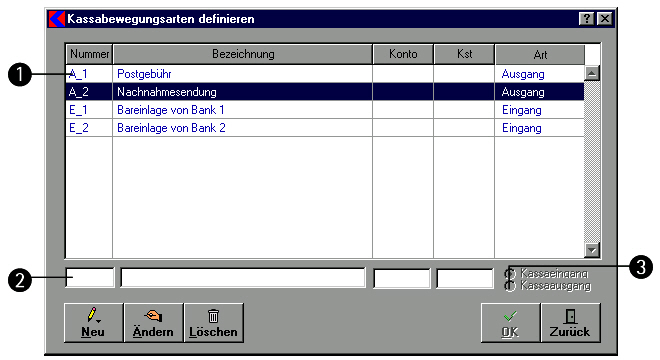This screenshot has height=360, width=660.
Task: Click the Löschen trash can button
Action: [x=214, y=323]
